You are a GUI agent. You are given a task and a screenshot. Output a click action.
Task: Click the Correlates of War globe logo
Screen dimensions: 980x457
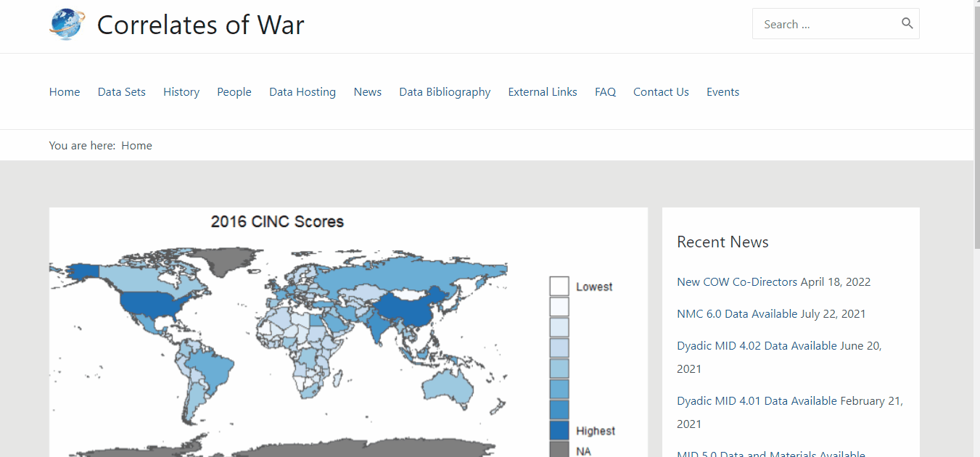click(67, 24)
